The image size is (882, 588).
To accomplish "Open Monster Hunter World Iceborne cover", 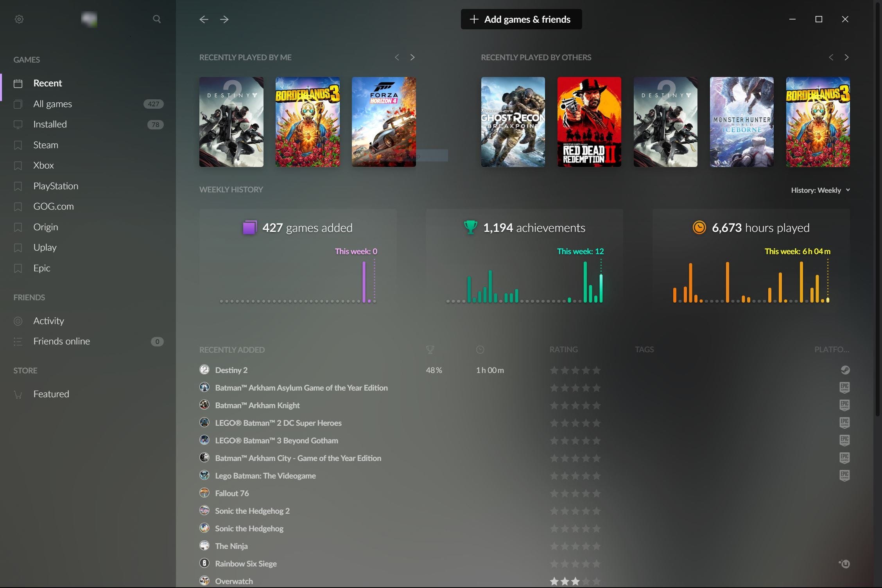I will point(742,122).
